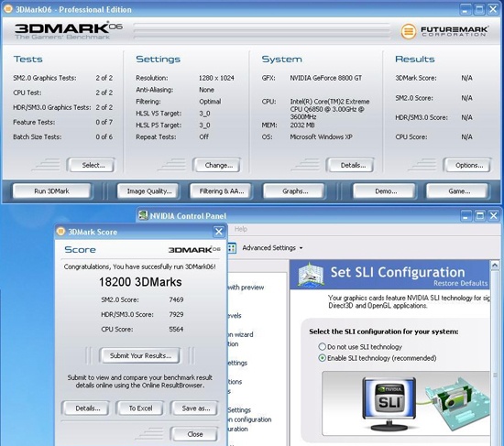The width and height of the screenshot is (504, 446).
Task: Launch the Demo button
Action: tap(386, 191)
